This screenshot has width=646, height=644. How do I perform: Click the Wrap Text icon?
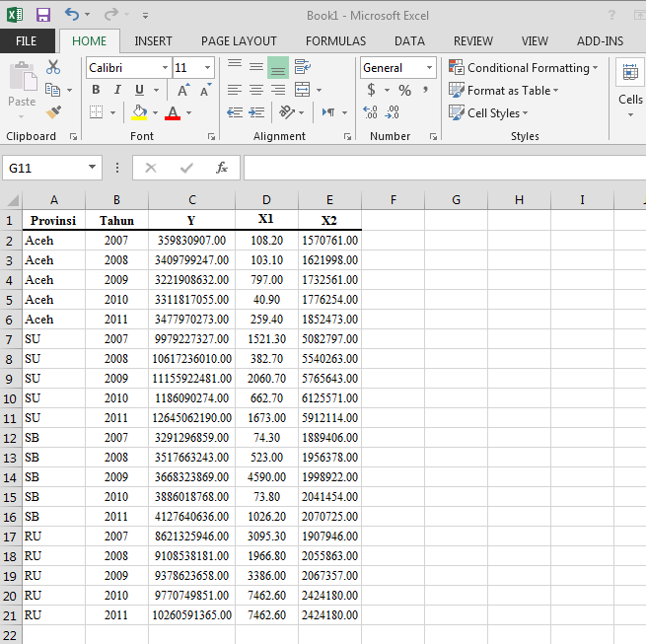point(303,67)
